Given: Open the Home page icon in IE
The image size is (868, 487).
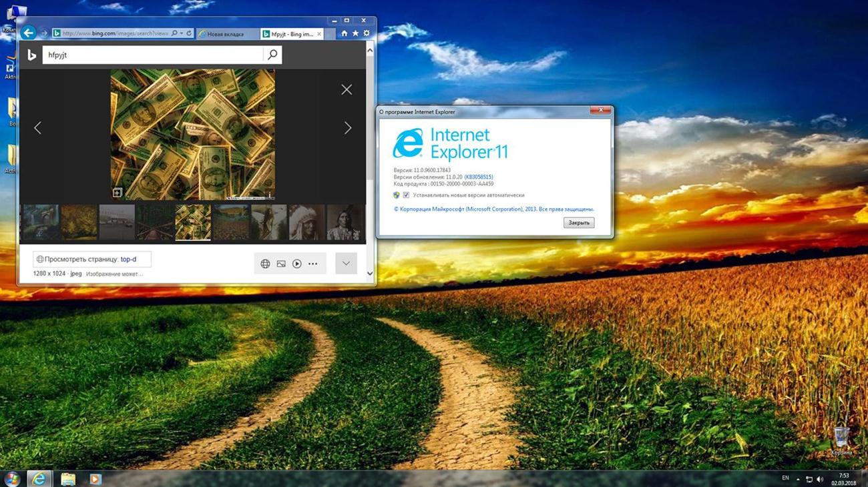Looking at the screenshot, I should 345,33.
